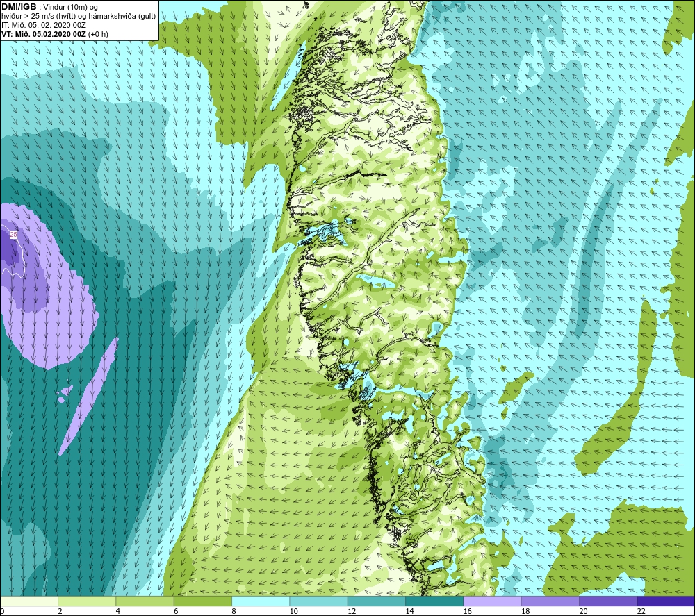
Task: Click the 'VT: Mið. 05.02.2020 00Z' line
Action: click(54, 34)
